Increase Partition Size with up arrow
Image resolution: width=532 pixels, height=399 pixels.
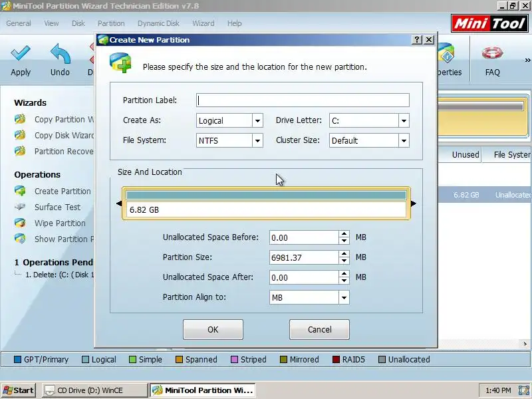(344, 254)
